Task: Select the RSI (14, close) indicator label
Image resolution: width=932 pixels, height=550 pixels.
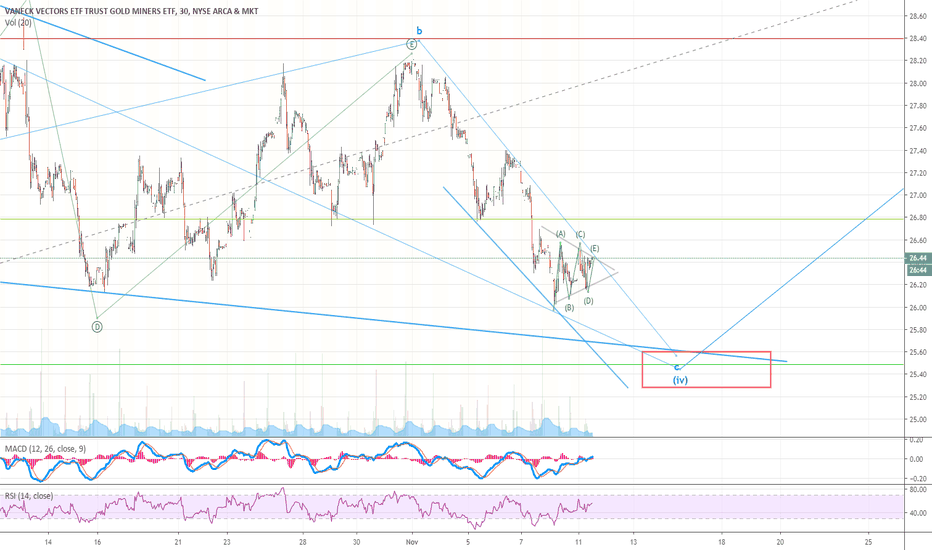Action: tap(29, 495)
